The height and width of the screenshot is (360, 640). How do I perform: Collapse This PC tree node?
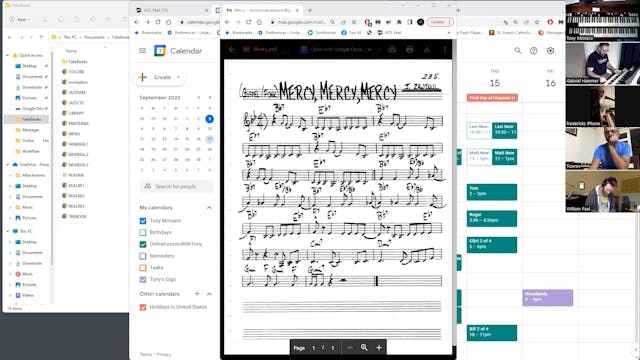coord(8,231)
